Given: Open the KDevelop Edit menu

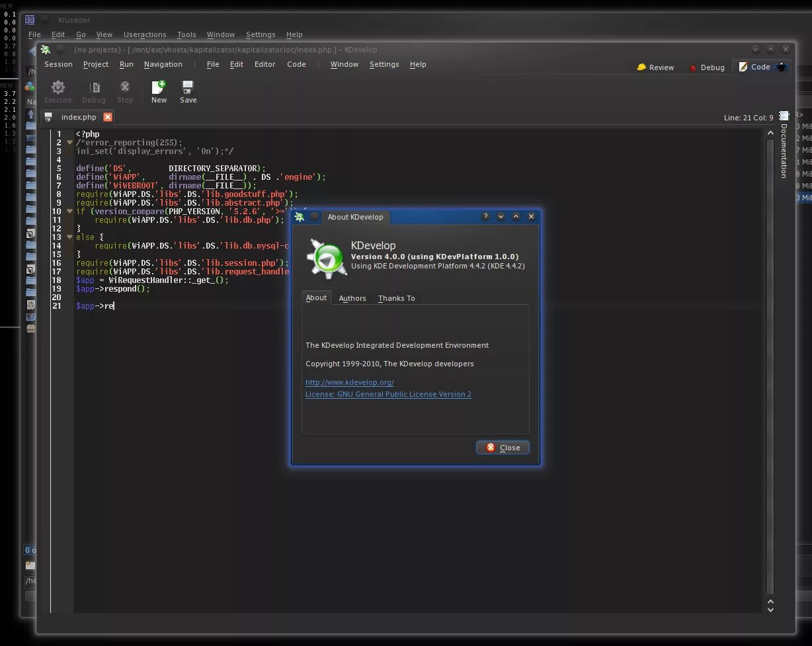Looking at the screenshot, I should pos(237,64).
